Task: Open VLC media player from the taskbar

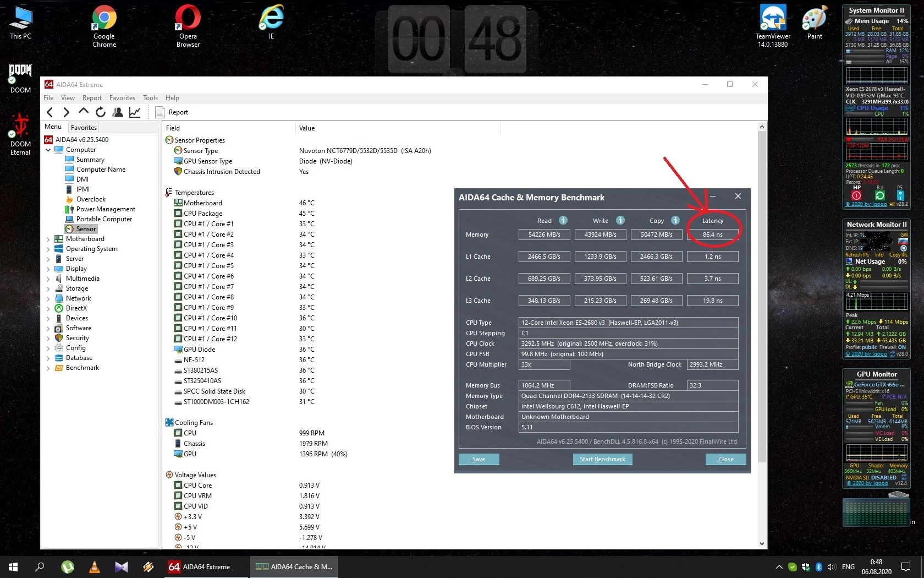Action: coord(95,567)
